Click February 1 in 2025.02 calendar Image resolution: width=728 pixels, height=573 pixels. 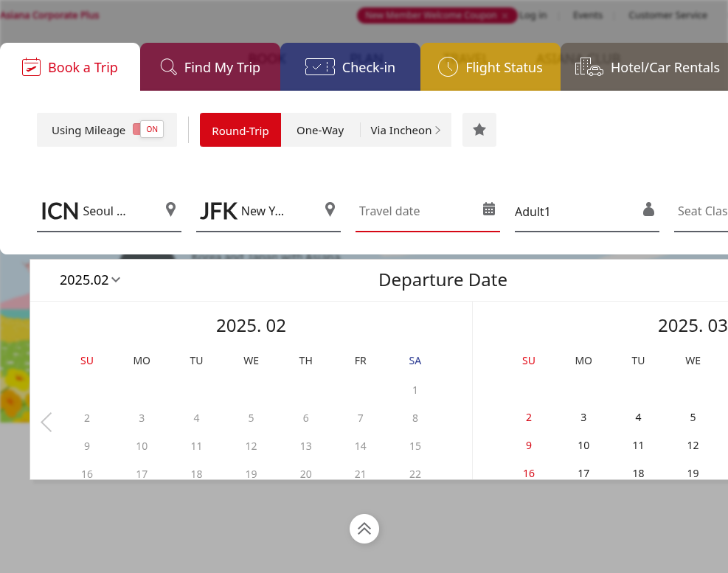click(x=415, y=390)
